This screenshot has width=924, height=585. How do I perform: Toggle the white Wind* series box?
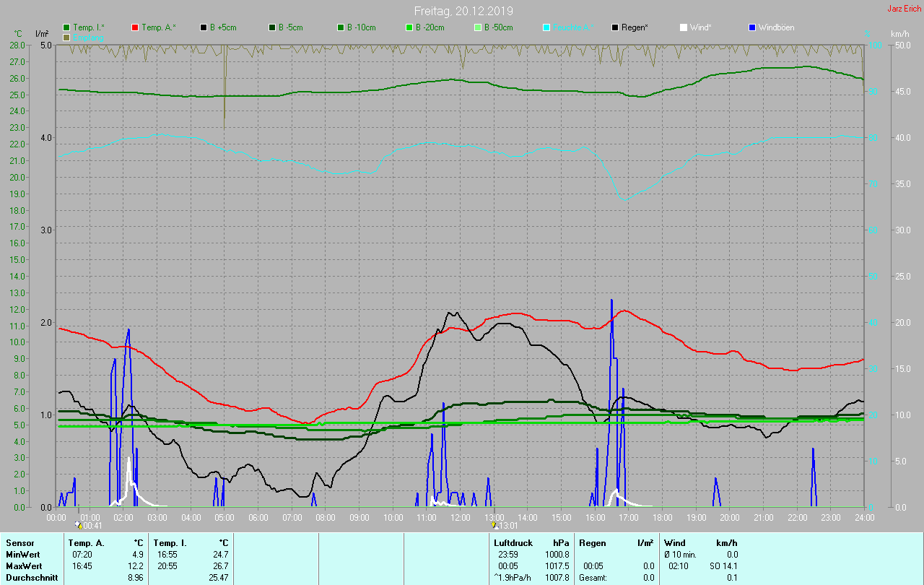(x=683, y=27)
